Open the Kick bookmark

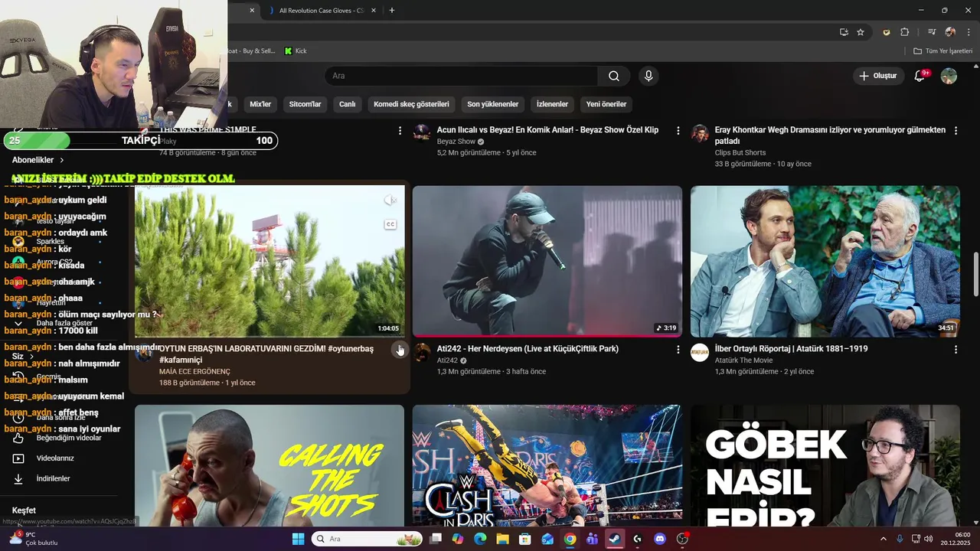click(296, 51)
